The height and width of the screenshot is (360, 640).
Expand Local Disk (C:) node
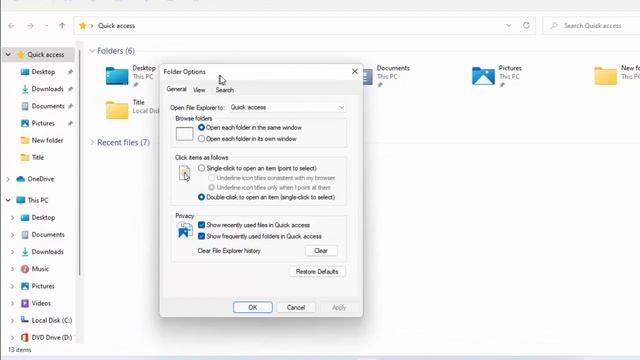point(12,320)
